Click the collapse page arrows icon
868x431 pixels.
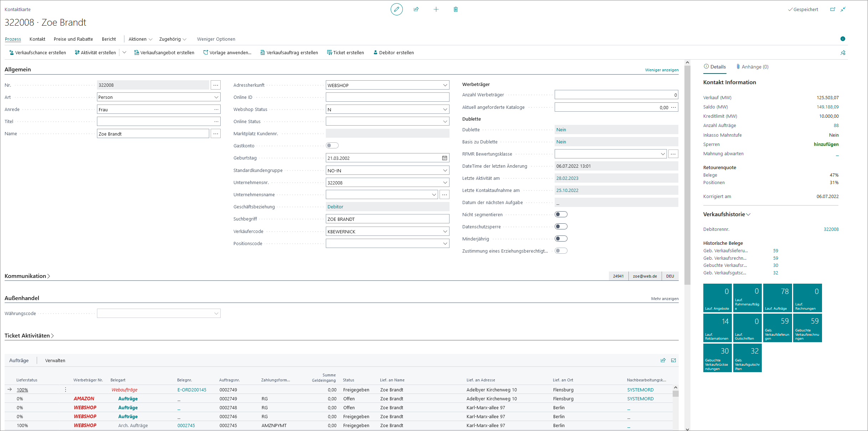pyautogui.click(x=843, y=9)
